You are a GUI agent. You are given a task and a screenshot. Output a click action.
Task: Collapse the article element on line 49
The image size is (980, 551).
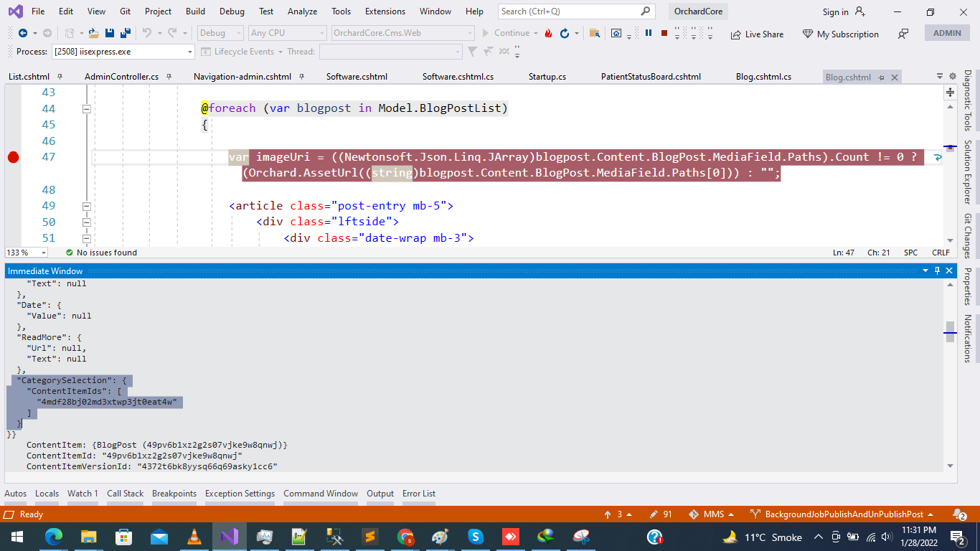pos(87,206)
